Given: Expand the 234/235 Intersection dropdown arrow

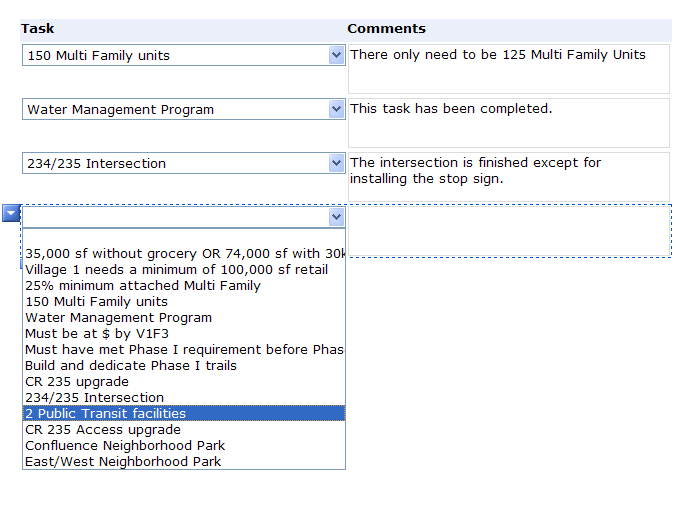Looking at the screenshot, I should pyautogui.click(x=337, y=163).
